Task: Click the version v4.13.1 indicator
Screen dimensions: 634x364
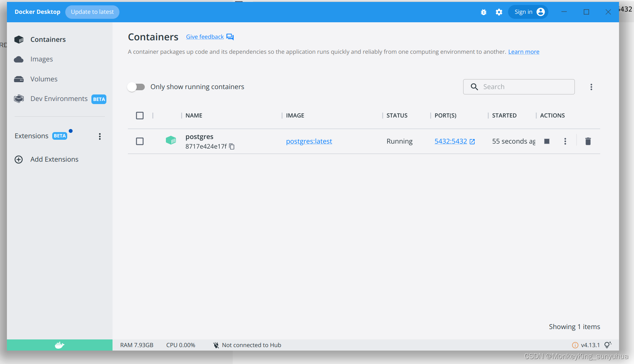Action: (x=590, y=345)
